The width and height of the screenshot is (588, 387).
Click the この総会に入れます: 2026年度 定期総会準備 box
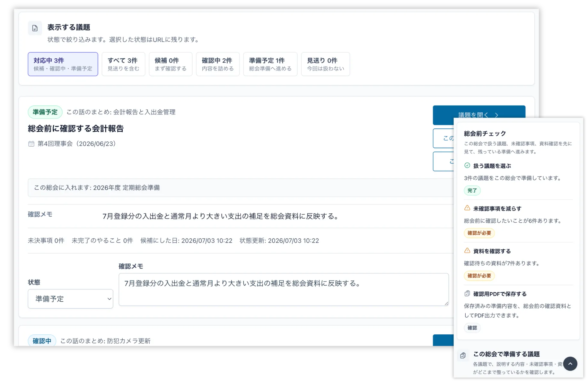pyautogui.click(x=241, y=188)
